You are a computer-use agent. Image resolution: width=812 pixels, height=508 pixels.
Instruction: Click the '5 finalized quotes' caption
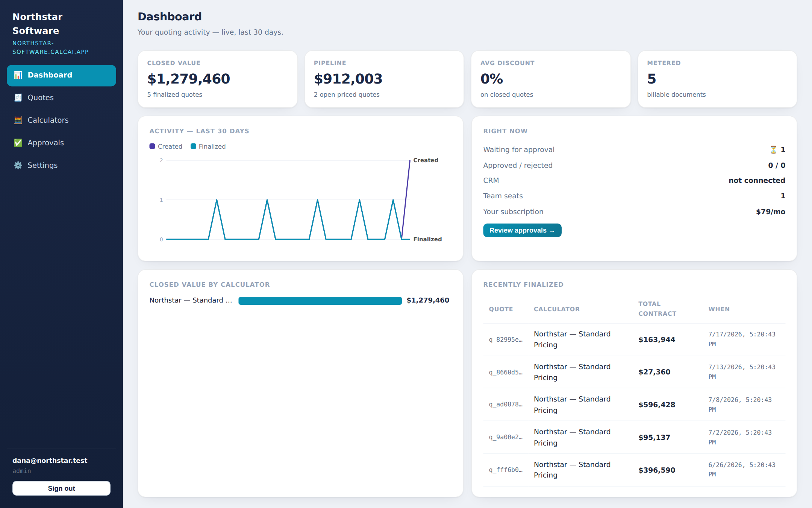coord(175,95)
